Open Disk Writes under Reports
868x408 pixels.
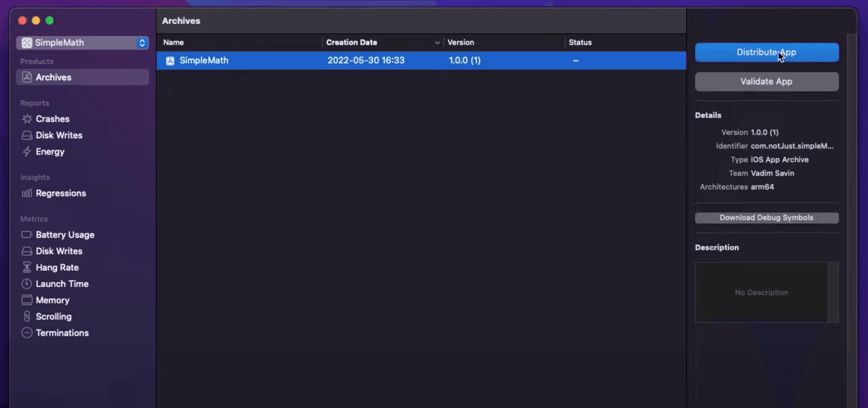click(59, 135)
